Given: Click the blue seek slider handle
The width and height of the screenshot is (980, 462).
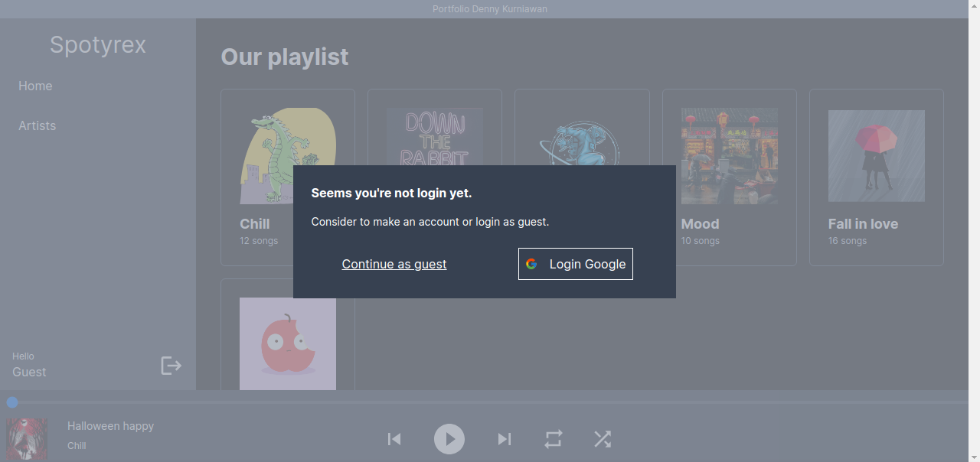Looking at the screenshot, I should coord(12,402).
